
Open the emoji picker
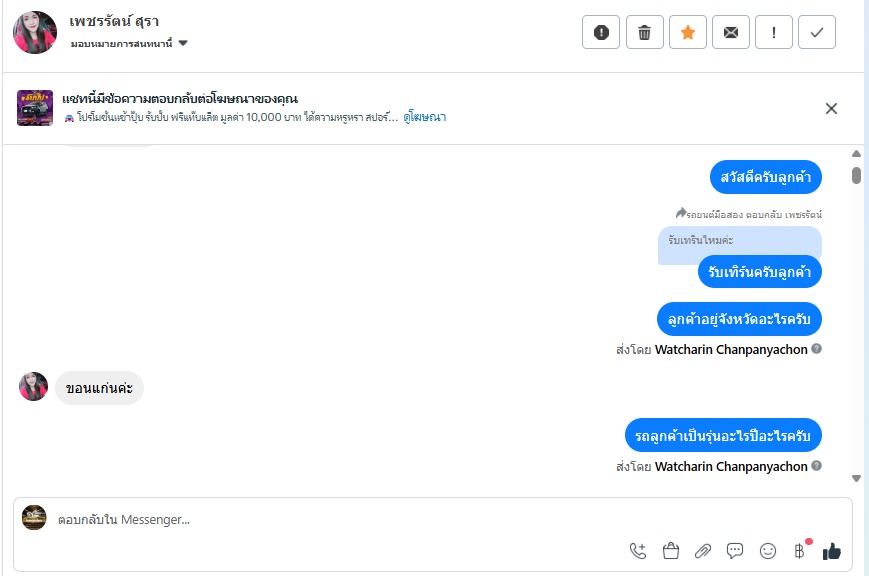click(768, 550)
